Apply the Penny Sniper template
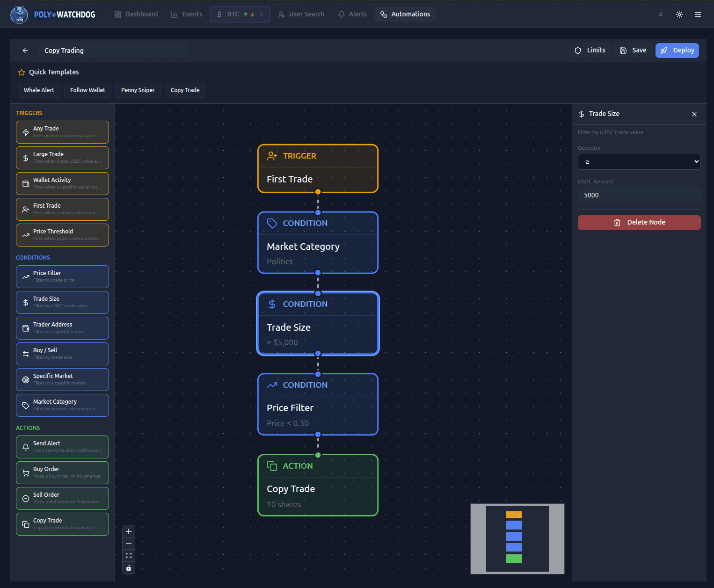 click(138, 90)
